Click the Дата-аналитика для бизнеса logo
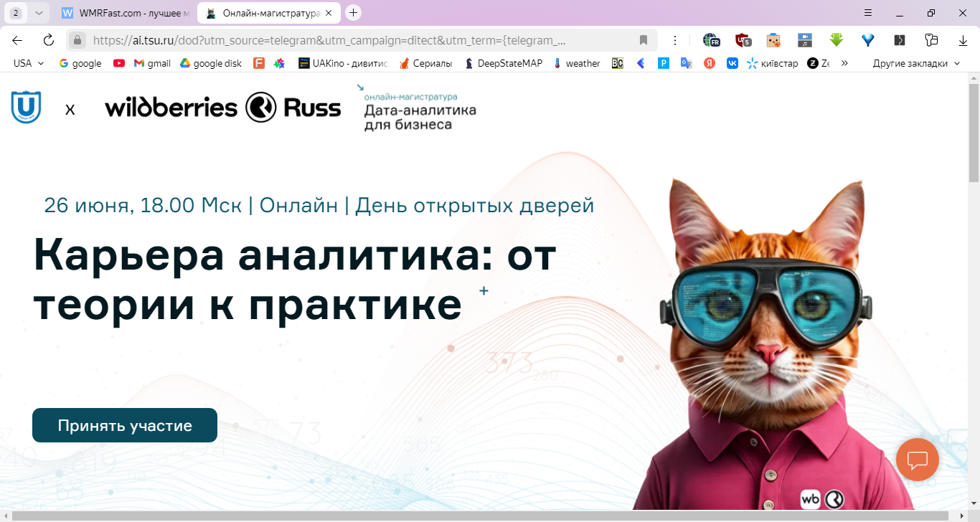980x522 pixels. pyautogui.click(x=417, y=108)
